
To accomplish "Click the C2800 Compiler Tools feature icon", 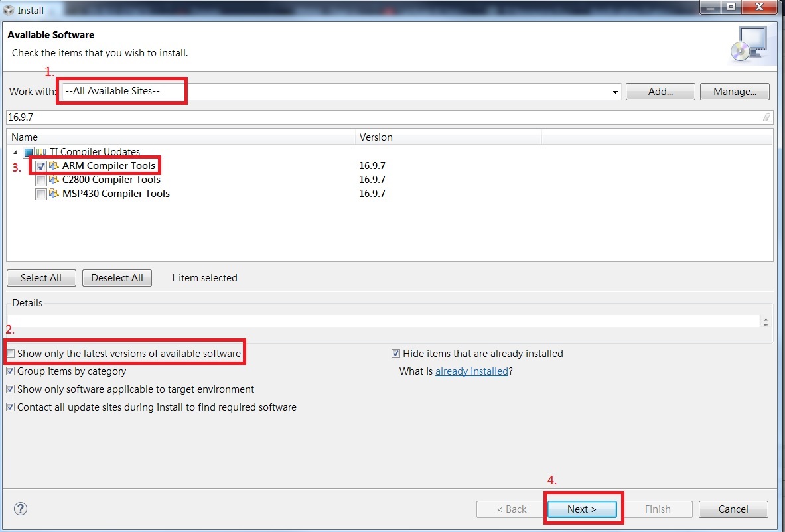I will [54, 180].
